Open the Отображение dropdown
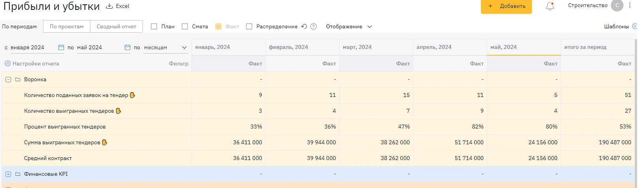This screenshot has width=644, height=188. pyautogui.click(x=349, y=26)
